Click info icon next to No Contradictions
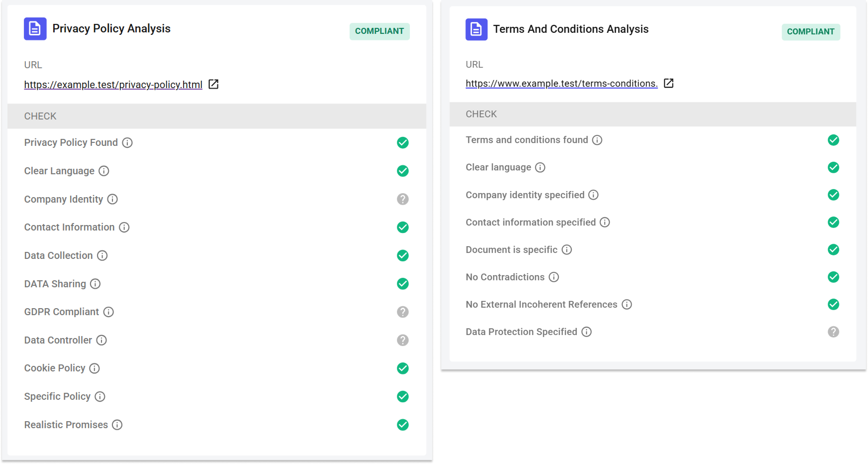The image size is (868, 464). click(554, 277)
